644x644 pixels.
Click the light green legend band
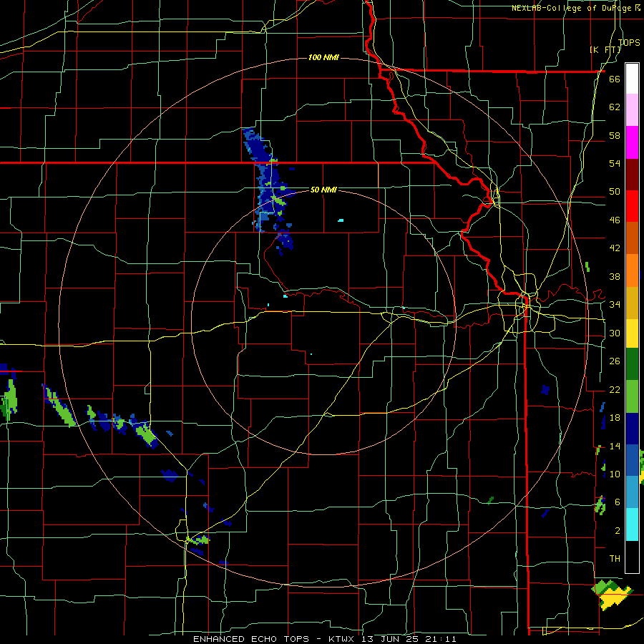coord(632,396)
